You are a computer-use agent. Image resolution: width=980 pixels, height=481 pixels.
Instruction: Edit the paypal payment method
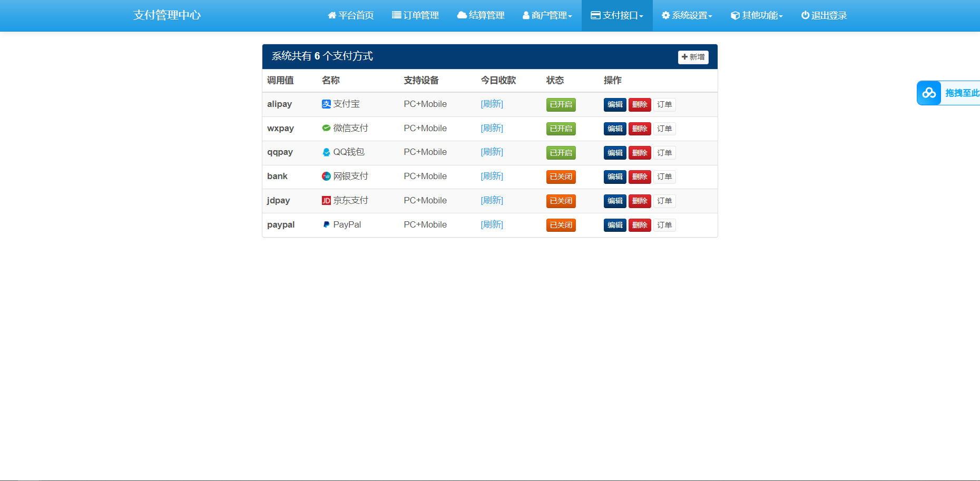615,225
